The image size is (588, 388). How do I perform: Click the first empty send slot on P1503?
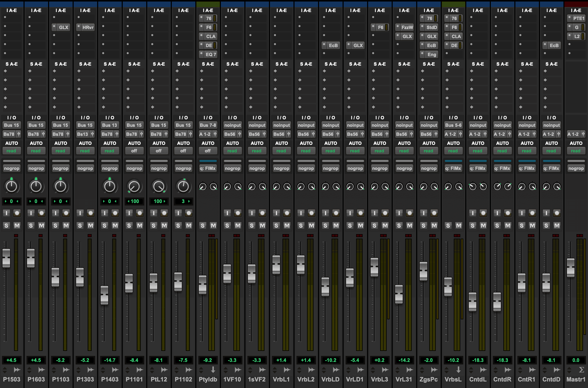(x=12, y=71)
